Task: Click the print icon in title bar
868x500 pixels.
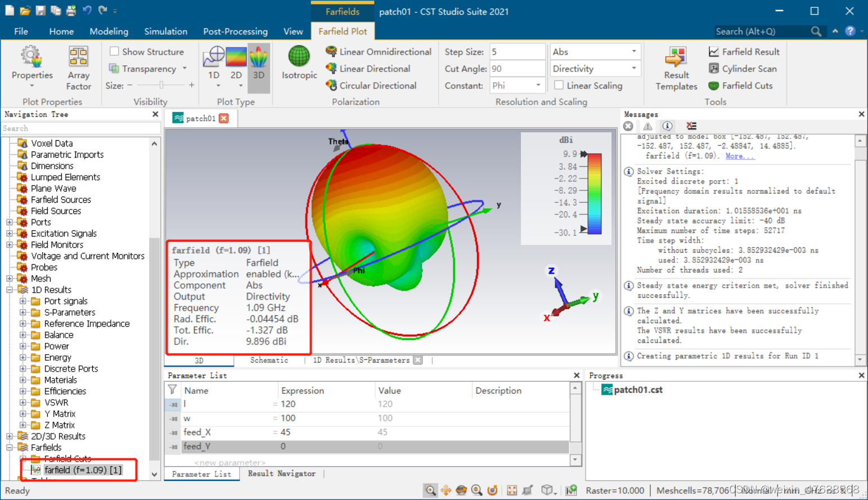Action: coord(71,11)
